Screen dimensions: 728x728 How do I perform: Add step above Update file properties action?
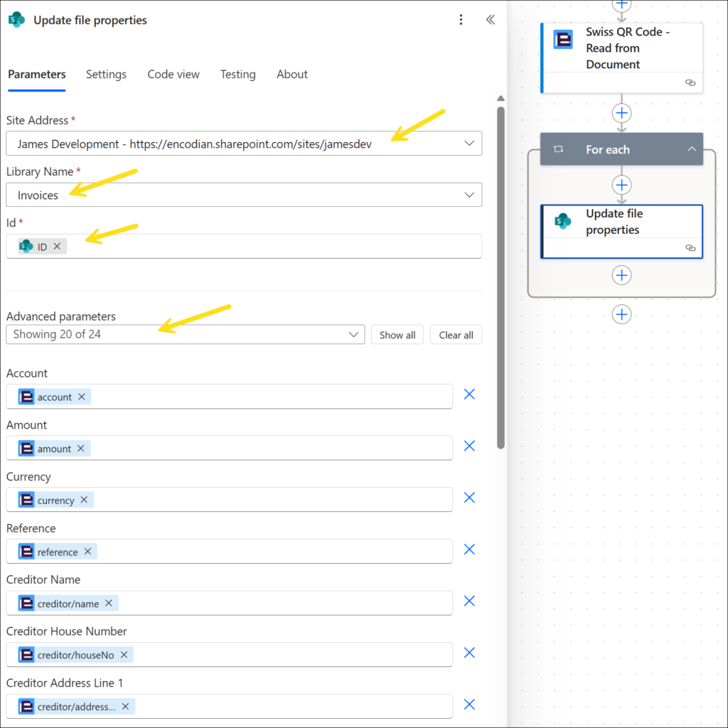621,185
